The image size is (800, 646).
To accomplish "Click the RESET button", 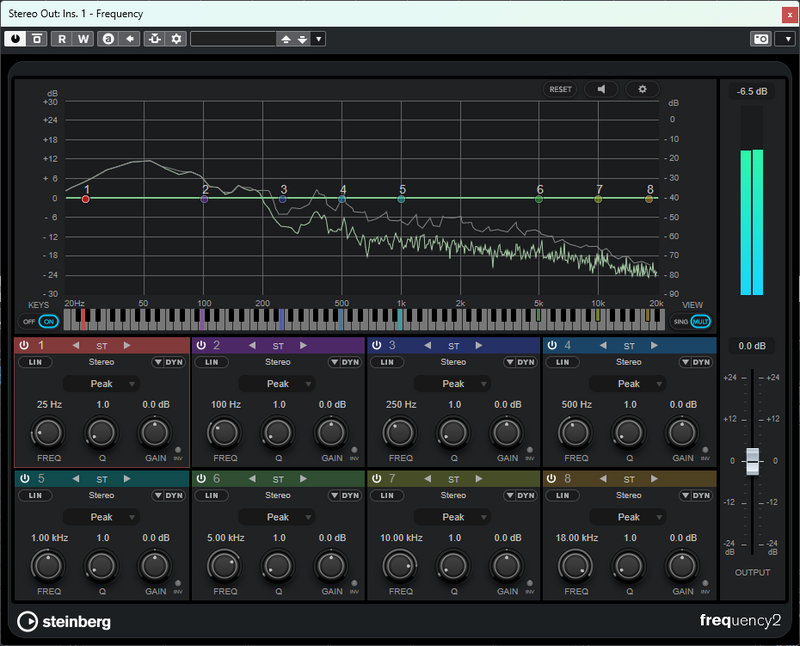I will click(x=560, y=89).
